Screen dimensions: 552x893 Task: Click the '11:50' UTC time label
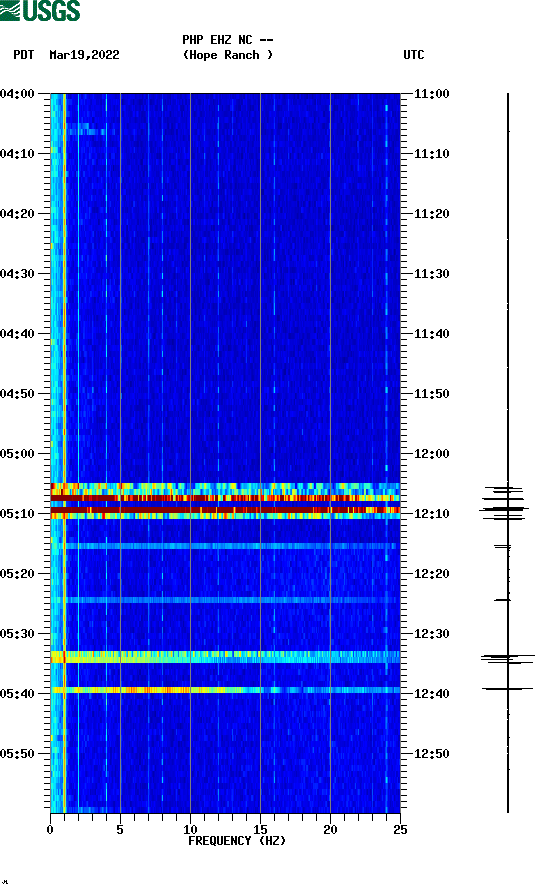coord(431,394)
